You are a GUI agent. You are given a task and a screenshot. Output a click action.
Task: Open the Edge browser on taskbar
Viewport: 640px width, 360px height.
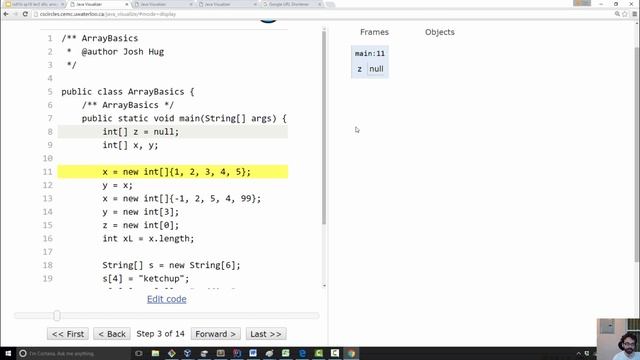[x=302, y=353]
